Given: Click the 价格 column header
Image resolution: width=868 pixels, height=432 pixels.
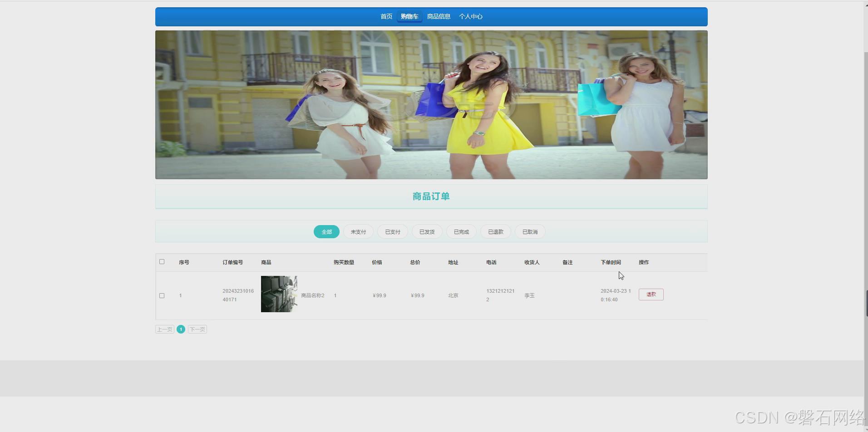Looking at the screenshot, I should 377,262.
